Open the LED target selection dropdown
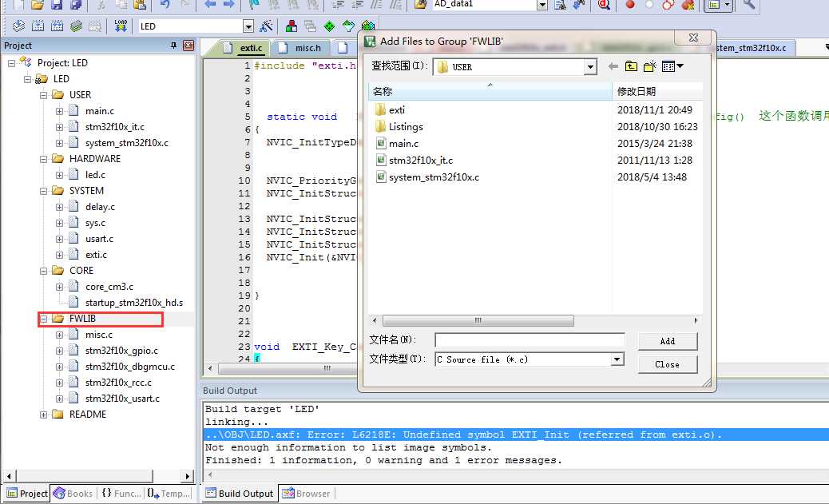 pos(248,26)
